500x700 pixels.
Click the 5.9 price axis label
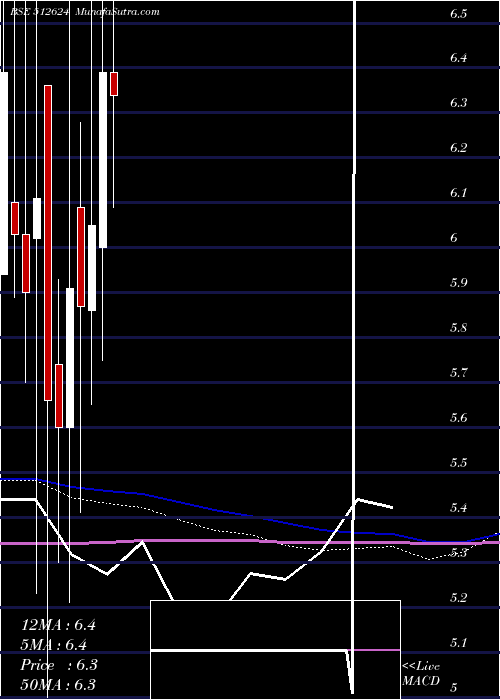[458, 283]
